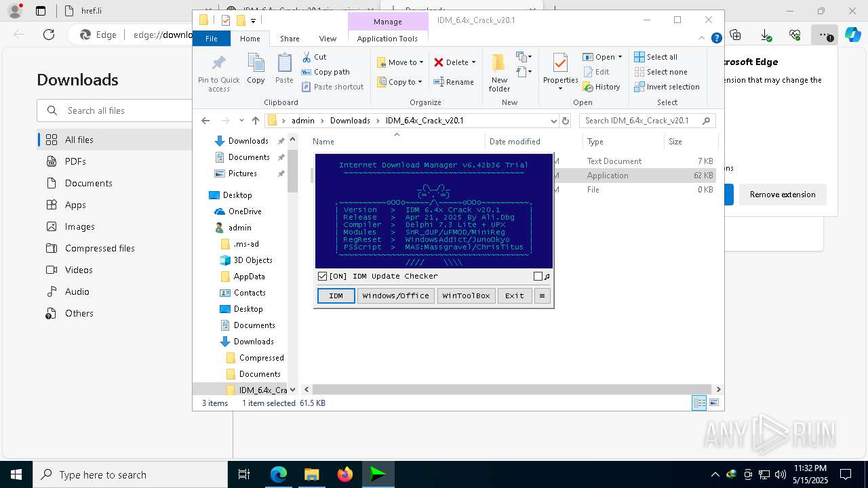Rename the selected file
Screen dimensions: 868x488
pos(454,82)
